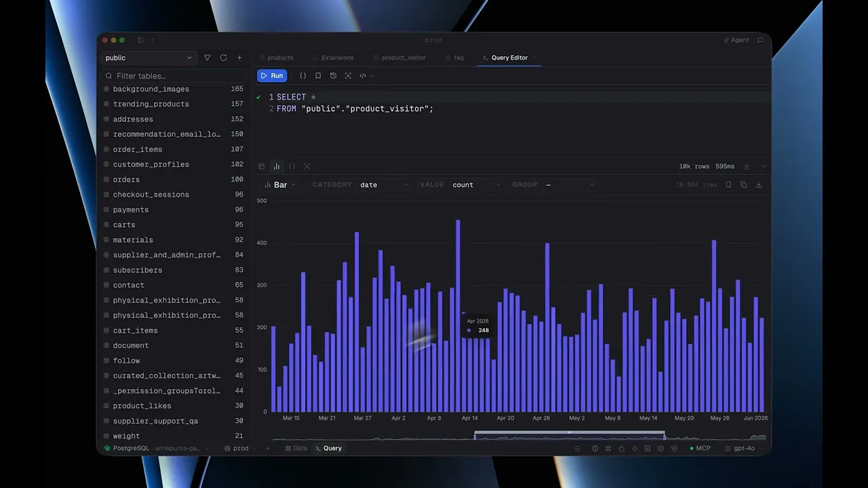Open the supplier_support_qa table
Image resolution: width=868 pixels, height=488 pixels.
156,421
